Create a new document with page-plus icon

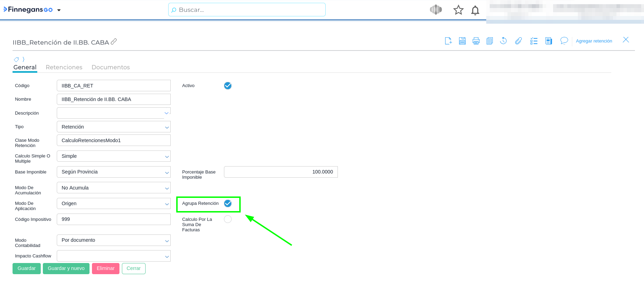point(448,41)
